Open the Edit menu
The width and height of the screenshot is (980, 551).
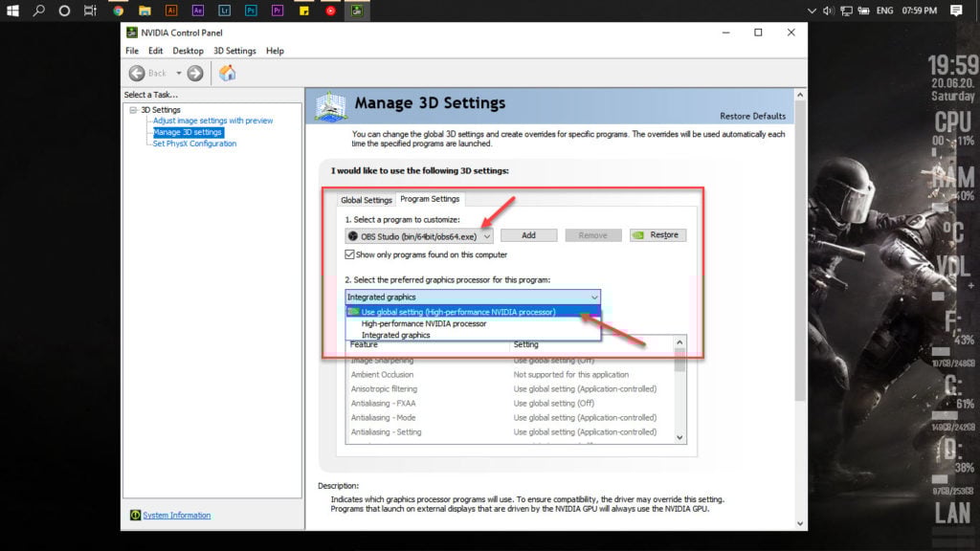155,51
